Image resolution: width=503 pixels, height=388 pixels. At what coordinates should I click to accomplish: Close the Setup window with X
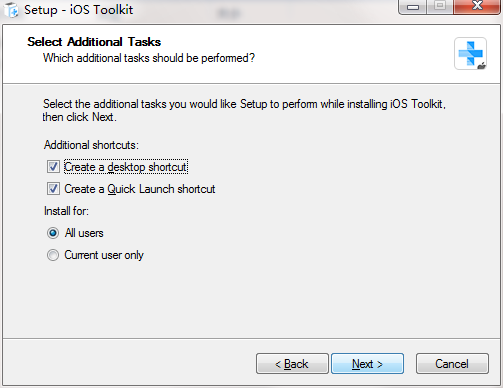[x=477, y=6]
